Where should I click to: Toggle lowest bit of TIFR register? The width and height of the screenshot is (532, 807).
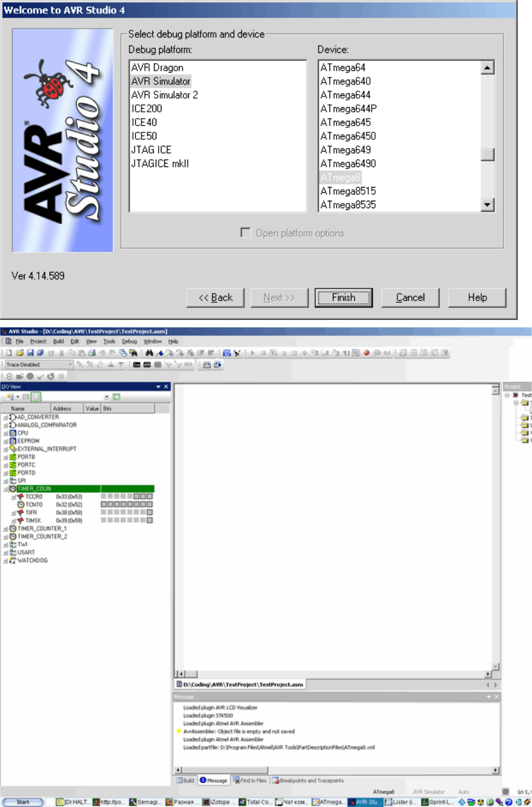coord(150,513)
